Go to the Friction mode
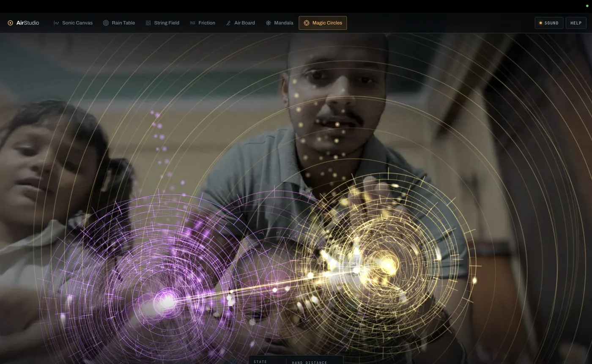This screenshot has width=592, height=364. [x=203, y=23]
